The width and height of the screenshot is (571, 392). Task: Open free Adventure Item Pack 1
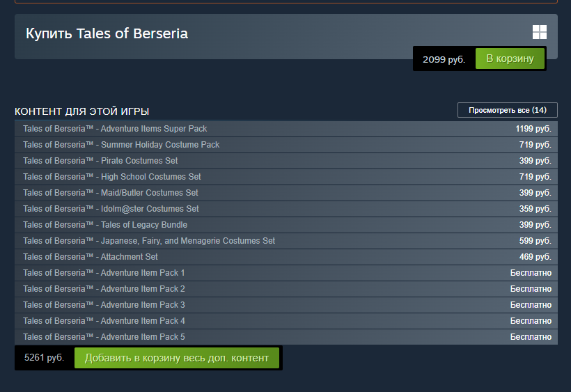pyautogui.click(x=104, y=273)
